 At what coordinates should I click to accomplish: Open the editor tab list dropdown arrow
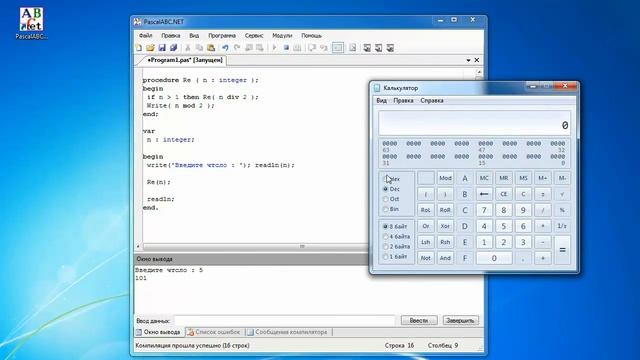pos(468,60)
